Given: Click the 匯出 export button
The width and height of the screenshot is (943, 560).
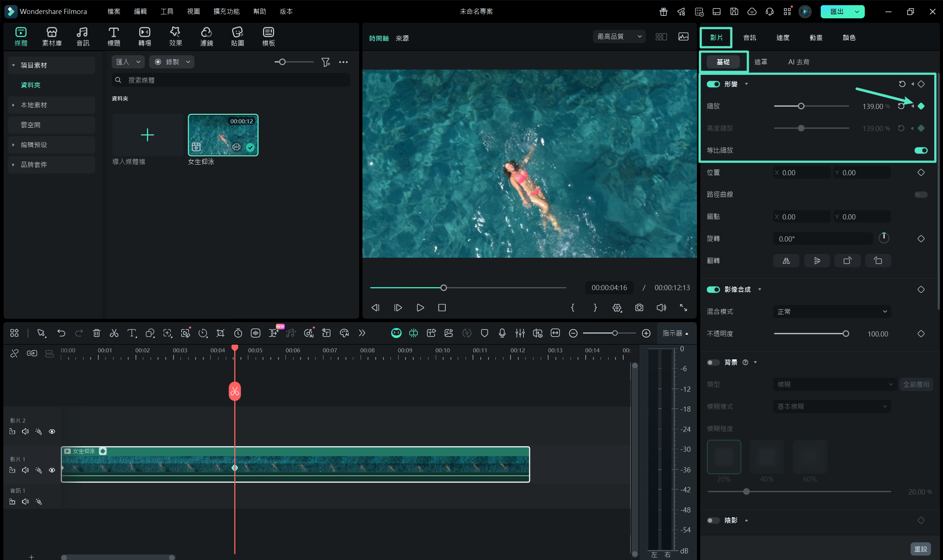Looking at the screenshot, I should (x=837, y=11).
